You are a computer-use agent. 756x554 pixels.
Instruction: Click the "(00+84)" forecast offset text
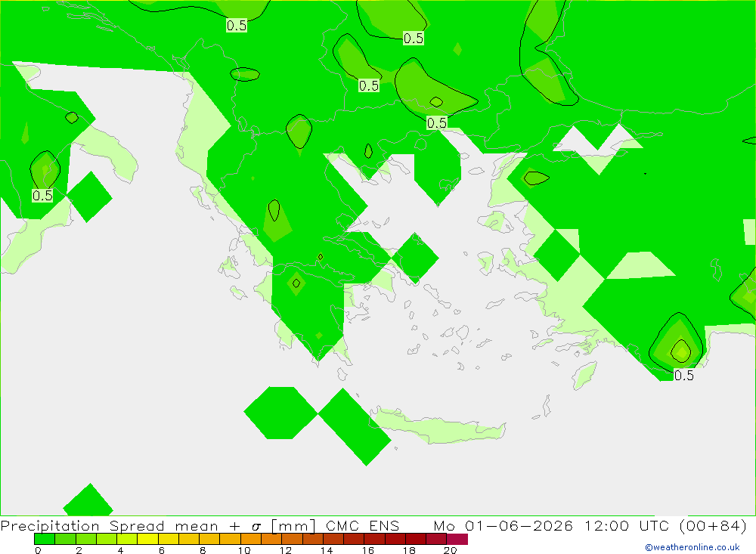tap(713, 526)
